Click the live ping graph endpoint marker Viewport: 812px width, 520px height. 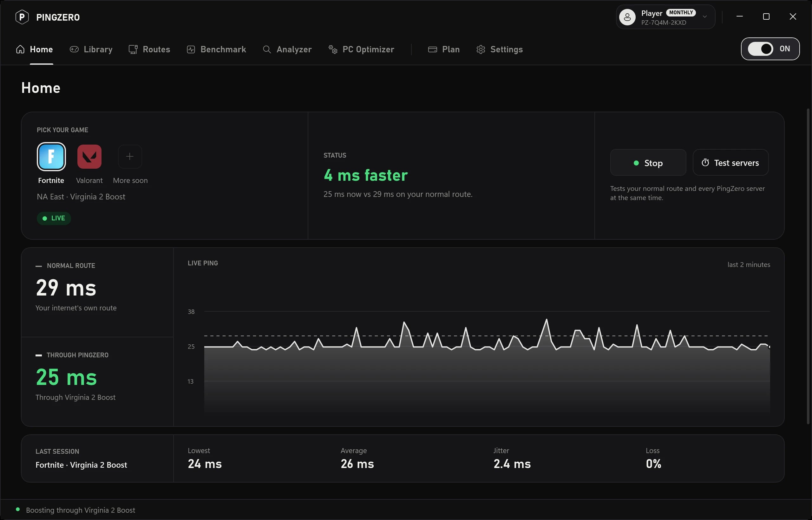point(769,347)
